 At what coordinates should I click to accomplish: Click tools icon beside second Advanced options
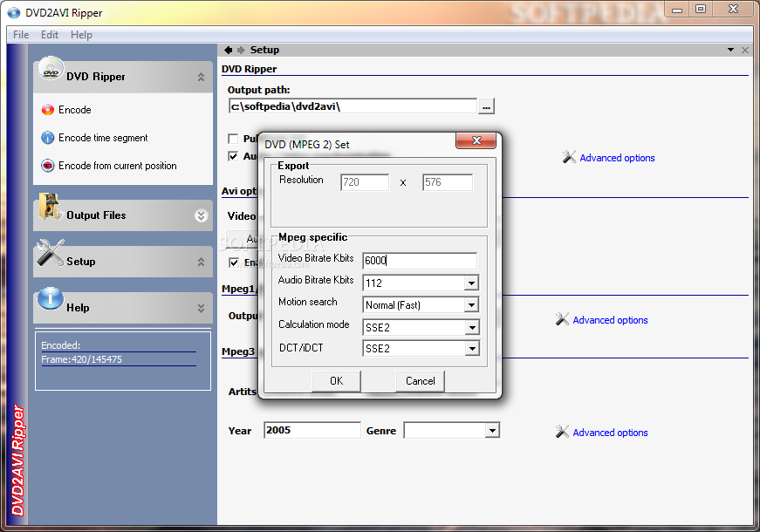click(x=562, y=319)
